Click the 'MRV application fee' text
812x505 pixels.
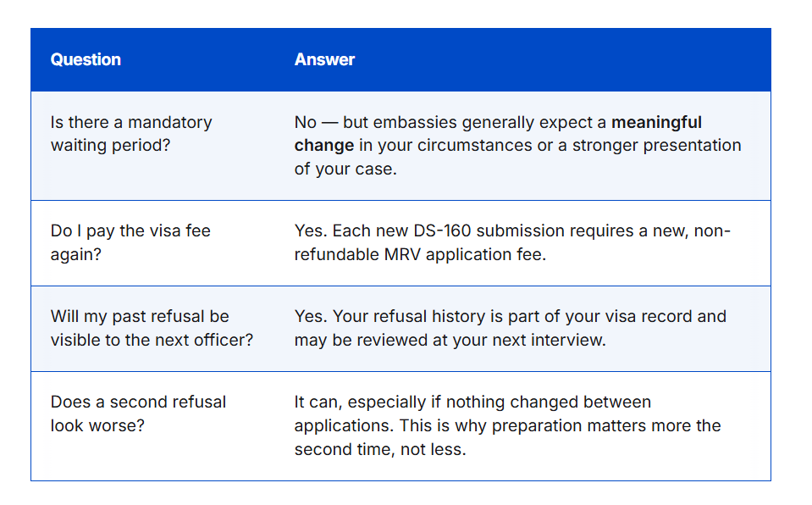pyautogui.click(x=464, y=254)
